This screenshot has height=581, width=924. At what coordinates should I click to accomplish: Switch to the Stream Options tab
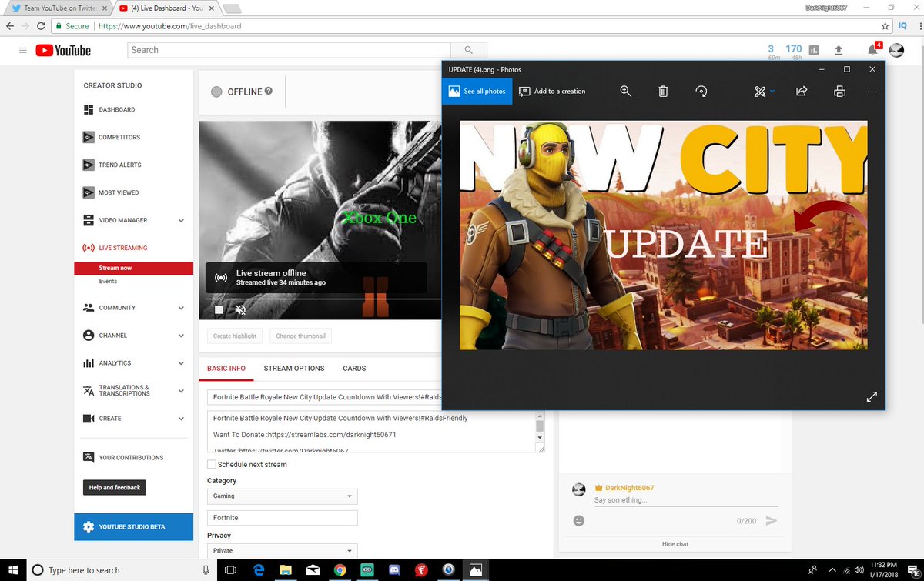click(x=294, y=368)
